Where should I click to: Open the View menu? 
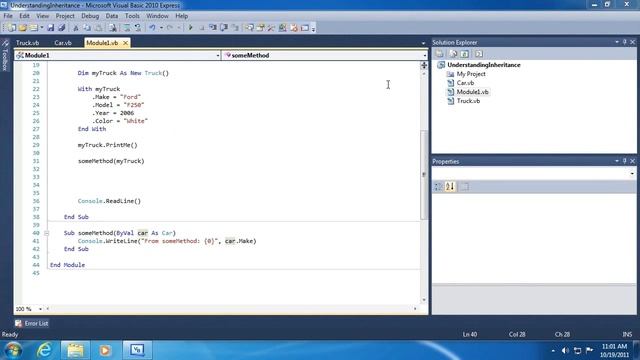[42, 16]
